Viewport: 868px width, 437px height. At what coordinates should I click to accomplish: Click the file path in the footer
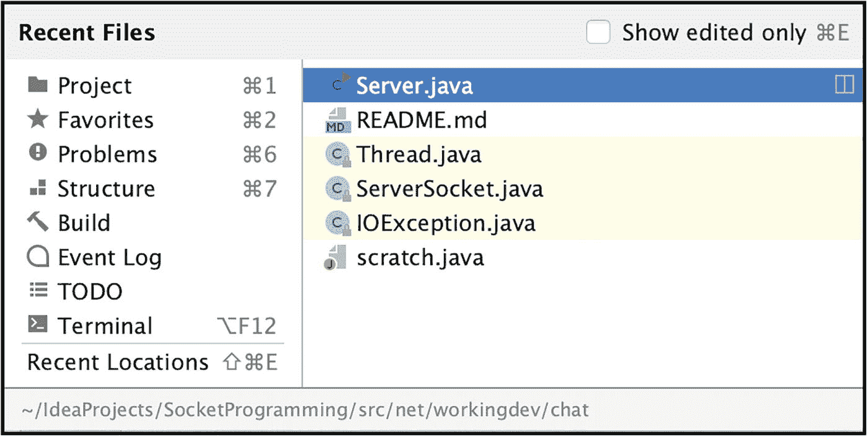tap(304, 410)
